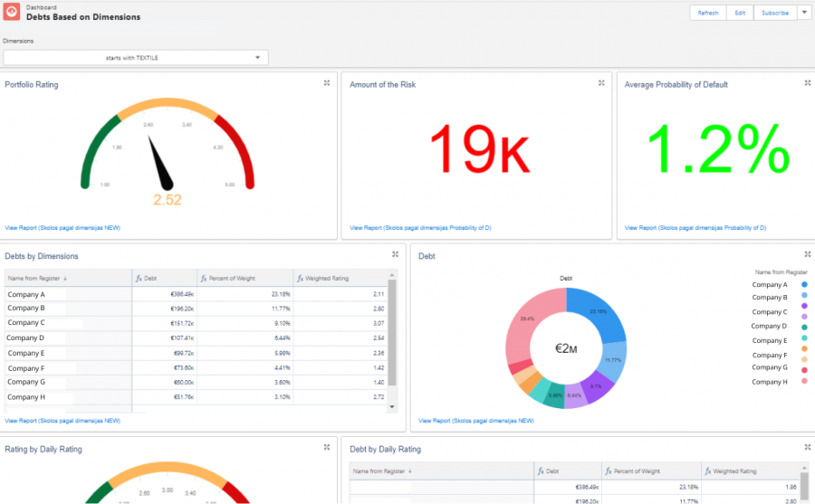Image resolution: width=815 pixels, height=504 pixels.
Task: Click scroll up arrow of Debts by Dimensions table
Action: click(x=392, y=275)
